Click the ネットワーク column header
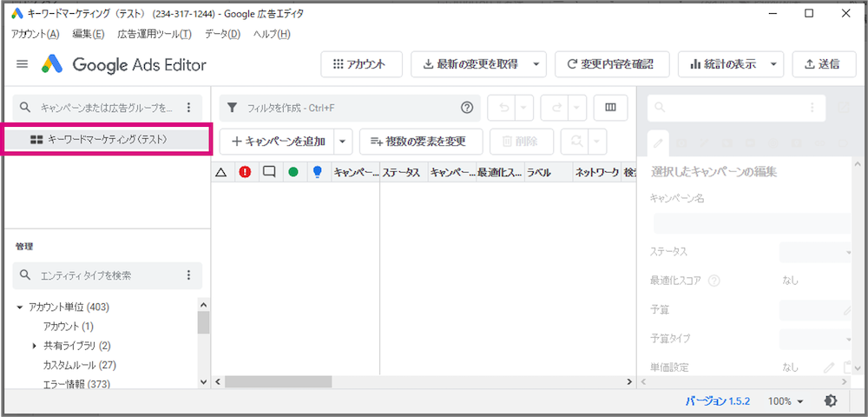Screen dimensions: 868x417 595,172
